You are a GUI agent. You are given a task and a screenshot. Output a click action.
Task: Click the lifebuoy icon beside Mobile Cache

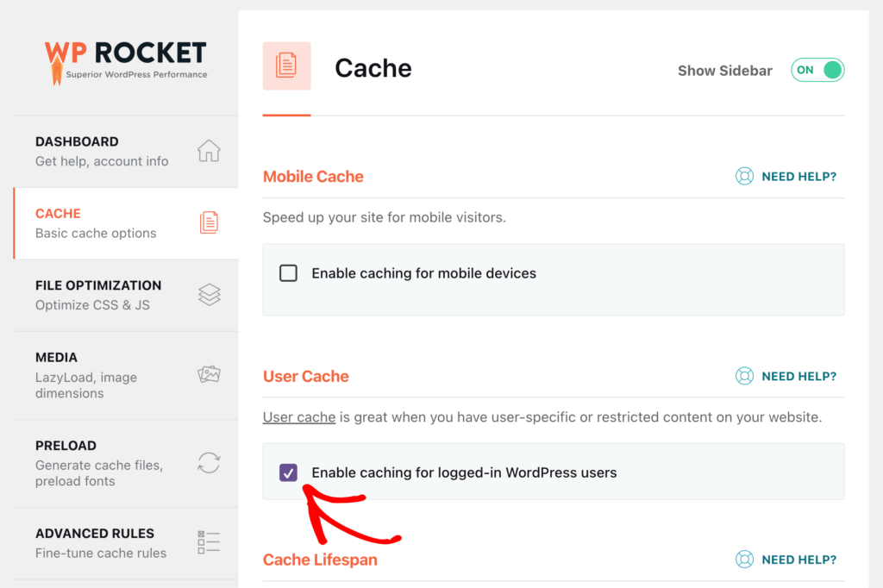click(744, 176)
